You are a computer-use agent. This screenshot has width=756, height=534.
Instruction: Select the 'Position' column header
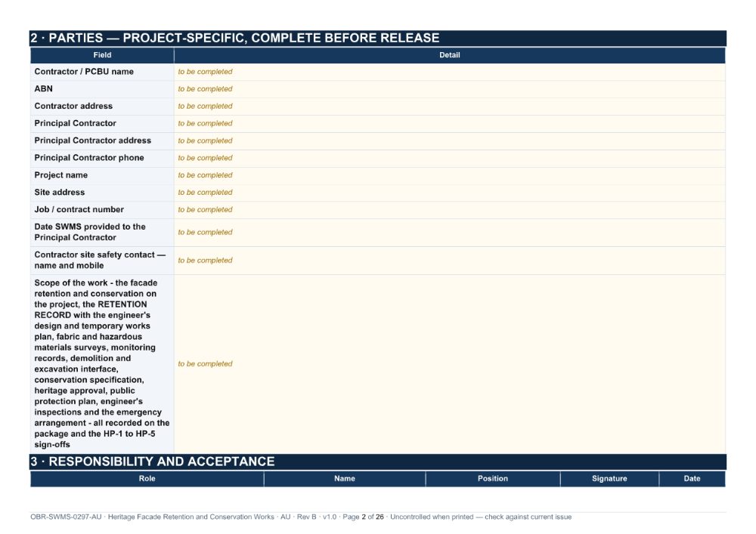pyautogui.click(x=493, y=479)
